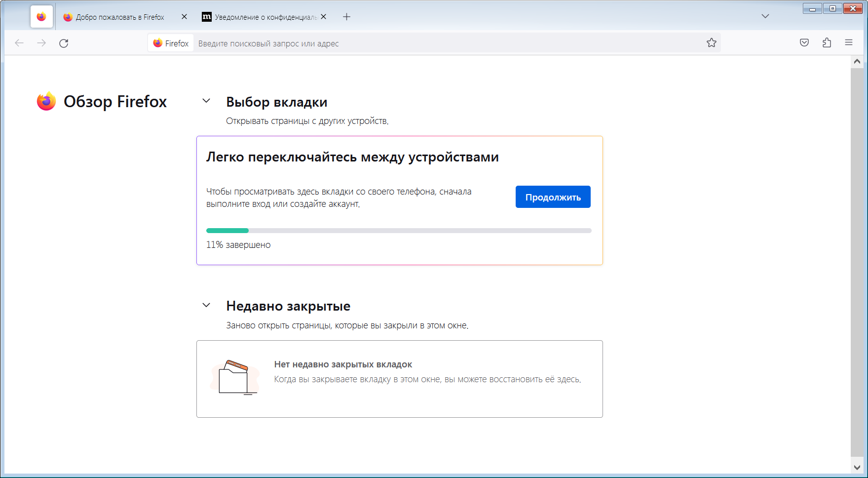Maximize the Firefox window
868x478 pixels.
(x=832, y=8)
